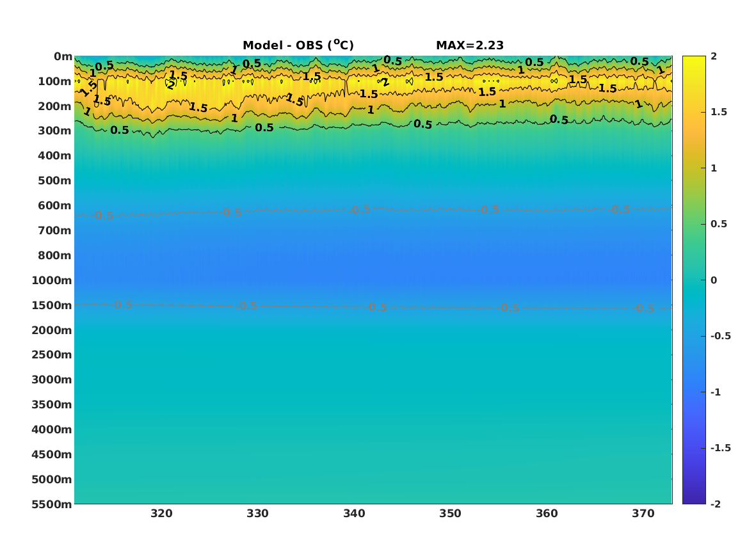
Task: Click the "3500m" depth tick label
Action: pos(51,404)
